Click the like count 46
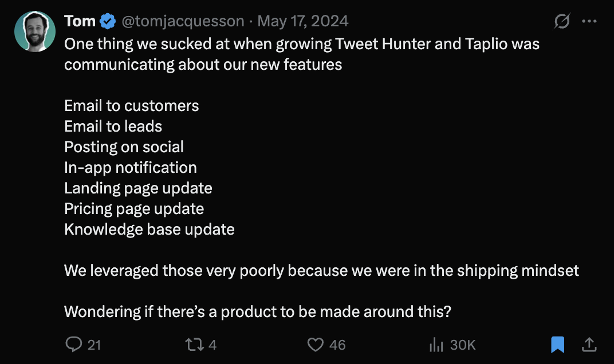614x364 pixels. pos(337,345)
